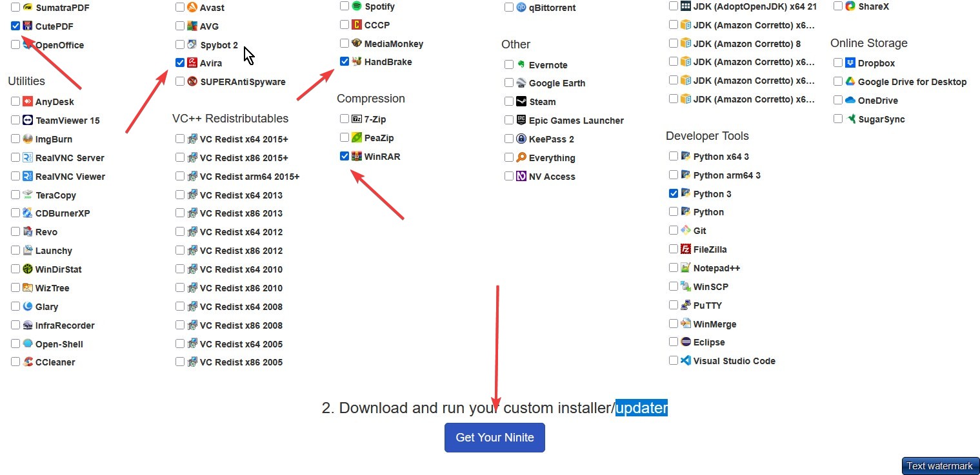Screen dimensions: 980x475
Task: Click the AnyDesk red icon
Action: click(28, 102)
